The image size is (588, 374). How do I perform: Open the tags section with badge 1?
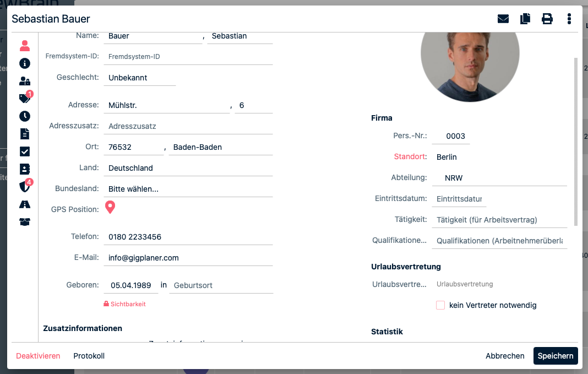point(25,99)
